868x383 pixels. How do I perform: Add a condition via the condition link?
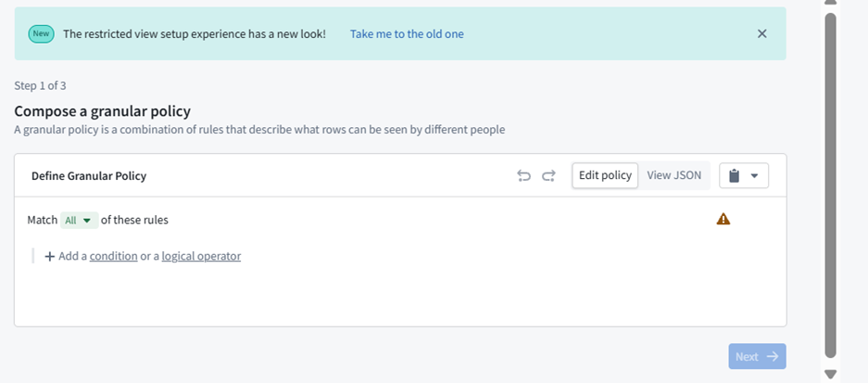tap(113, 257)
